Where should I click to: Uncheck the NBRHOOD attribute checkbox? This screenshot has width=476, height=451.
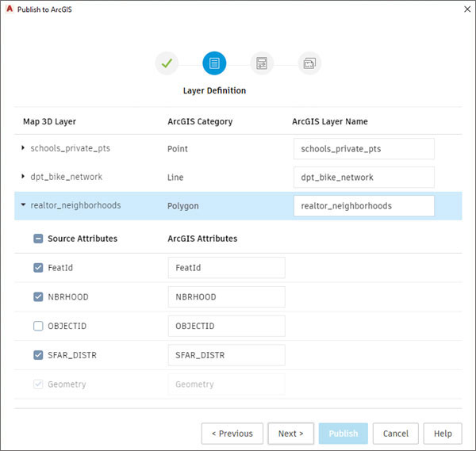coord(38,297)
